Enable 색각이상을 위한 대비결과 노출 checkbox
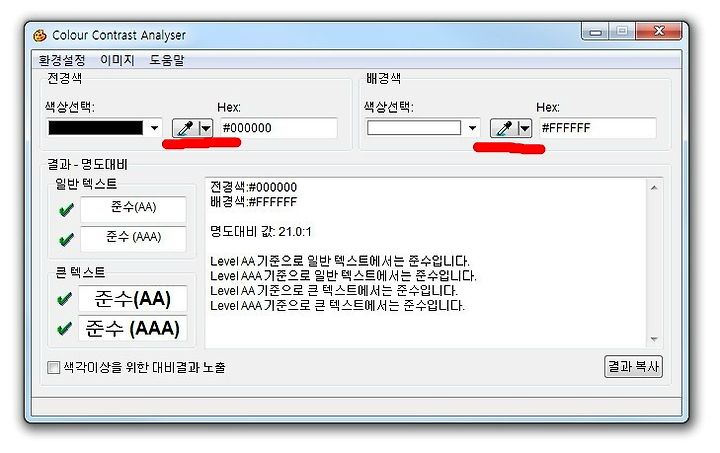This screenshot has height=453, width=720. tap(54, 368)
